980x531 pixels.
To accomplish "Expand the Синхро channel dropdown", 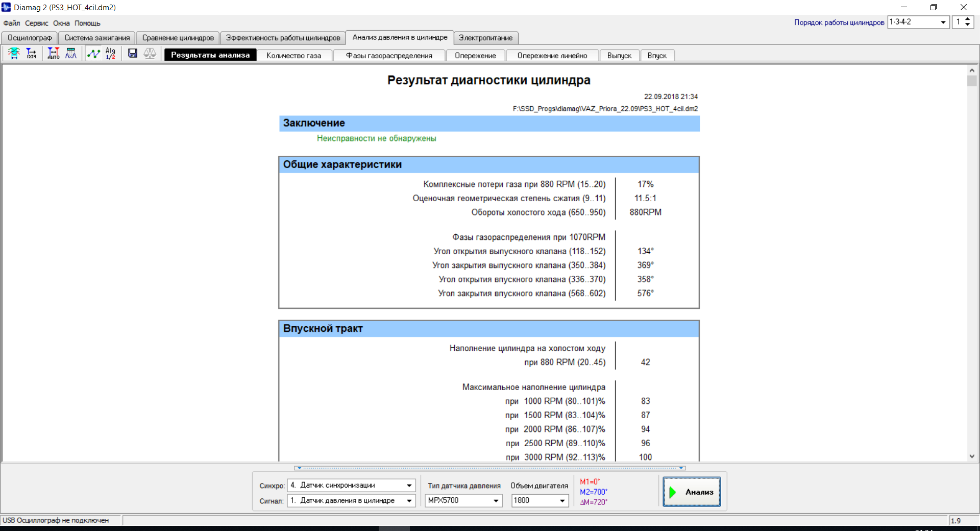I will pos(409,486).
